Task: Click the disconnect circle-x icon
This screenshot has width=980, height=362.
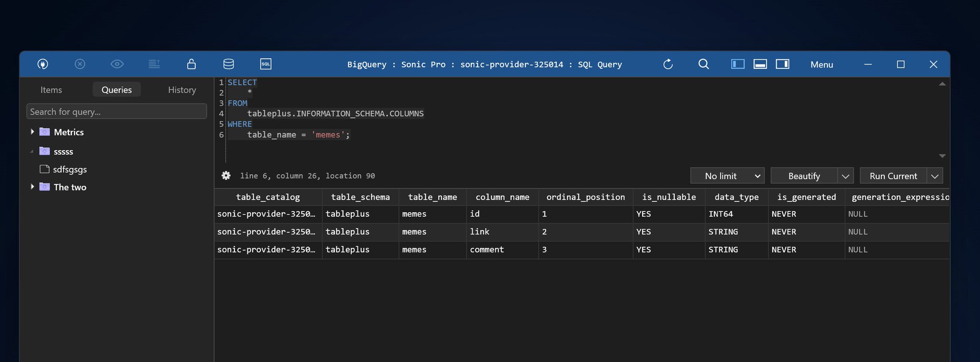Action: pos(80,64)
